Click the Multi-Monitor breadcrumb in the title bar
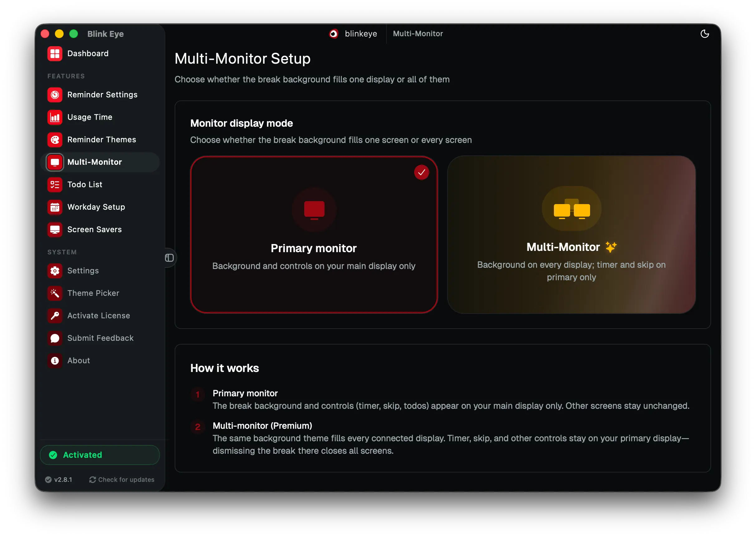Viewport: 756px width, 538px height. (x=418, y=34)
